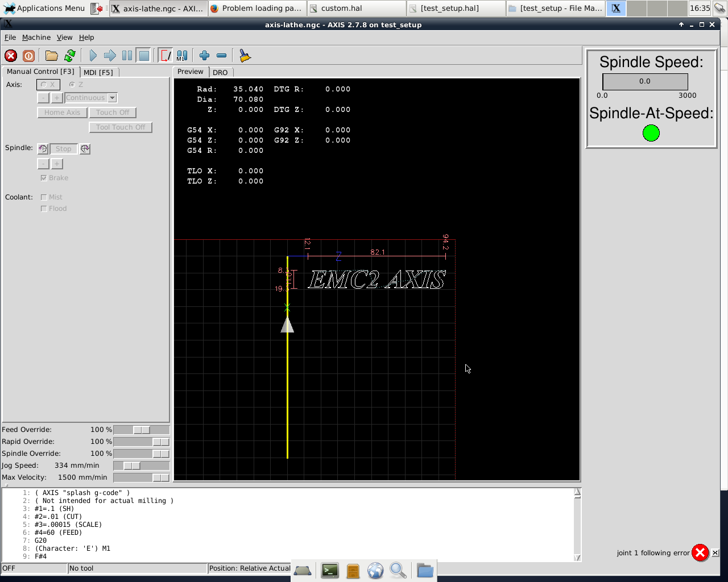728x582 pixels.
Task: Adjust Max Velocity slider
Action: tap(142, 477)
